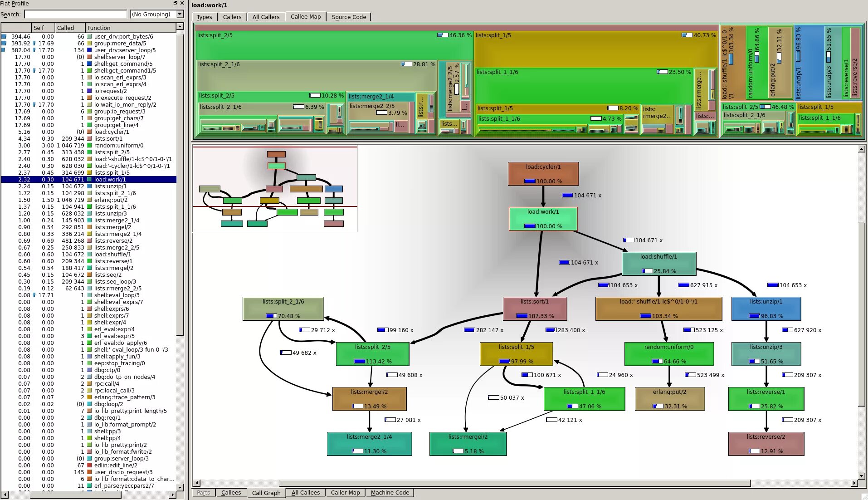The image size is (868, 500).
Task: Click the lists:unzip/1 blue node
Action: coord(766,309)
